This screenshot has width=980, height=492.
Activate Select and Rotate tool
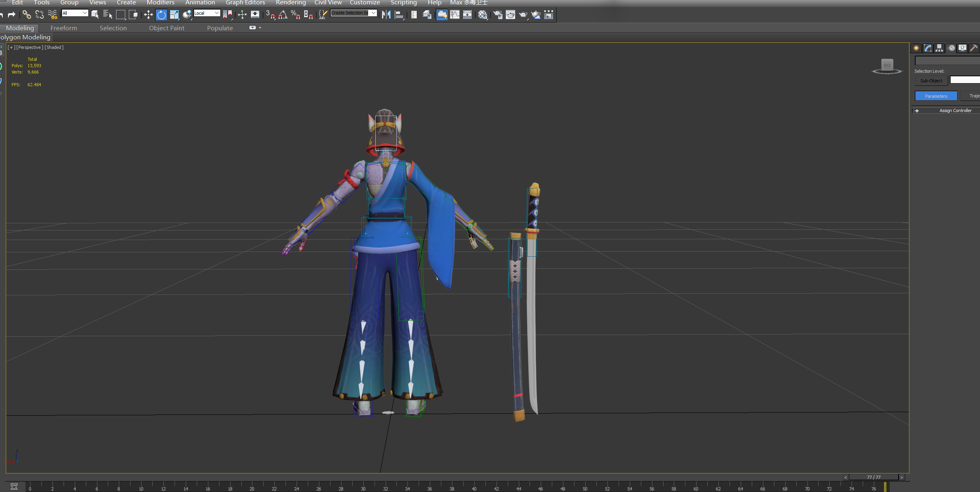click(x=161, y=15)
